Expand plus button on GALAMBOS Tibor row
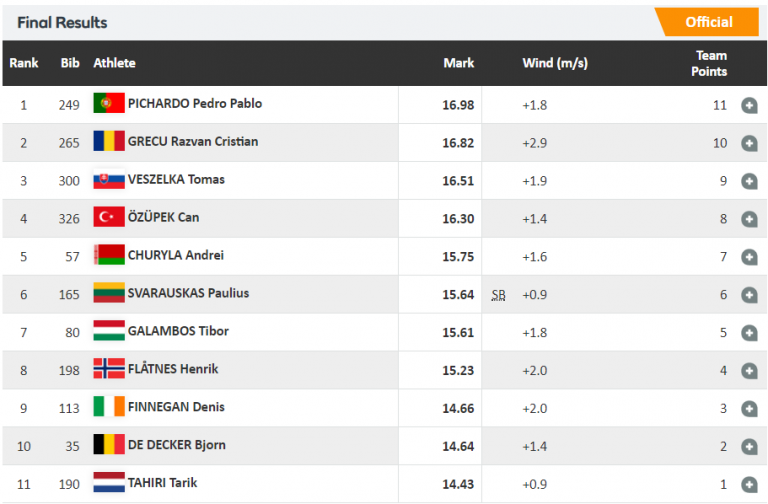Screen dimensions: 768x504 (x=749, y=333)
